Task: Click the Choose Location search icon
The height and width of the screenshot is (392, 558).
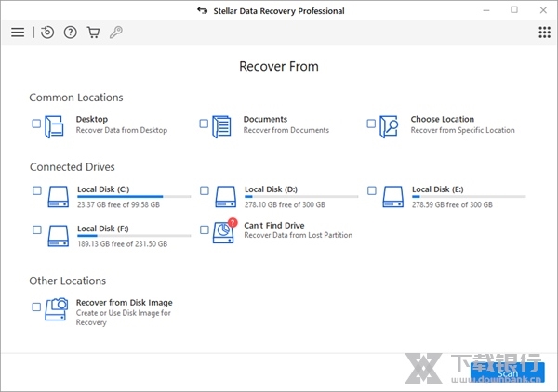Action: (x=390, y=125)
